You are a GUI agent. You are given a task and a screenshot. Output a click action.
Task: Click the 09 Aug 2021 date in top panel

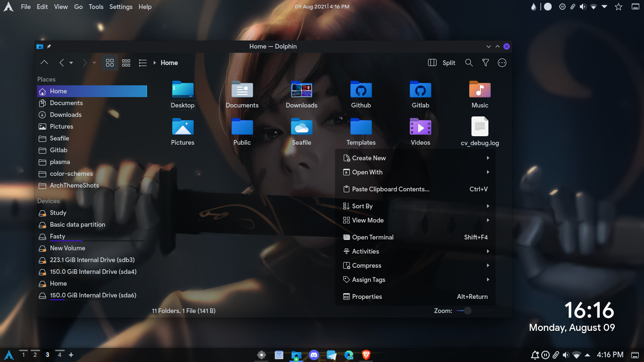pyautogui.click(x=310, y=7)
